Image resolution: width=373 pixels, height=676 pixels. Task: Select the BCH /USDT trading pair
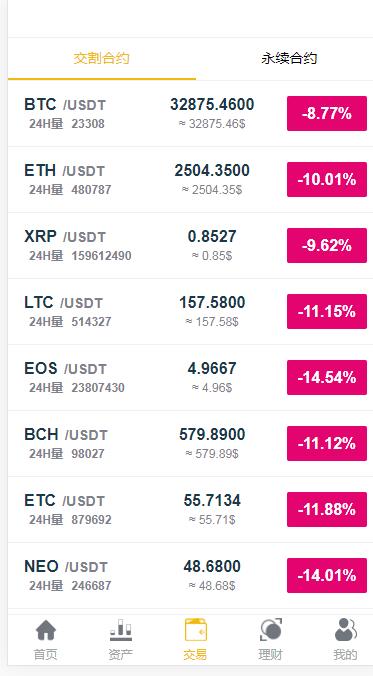190,444
